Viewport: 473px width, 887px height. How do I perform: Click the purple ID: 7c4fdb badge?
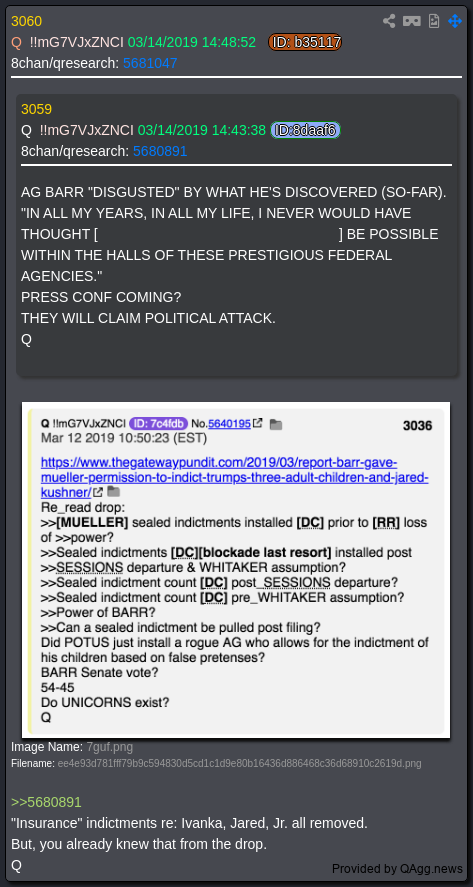pos(158,423)
